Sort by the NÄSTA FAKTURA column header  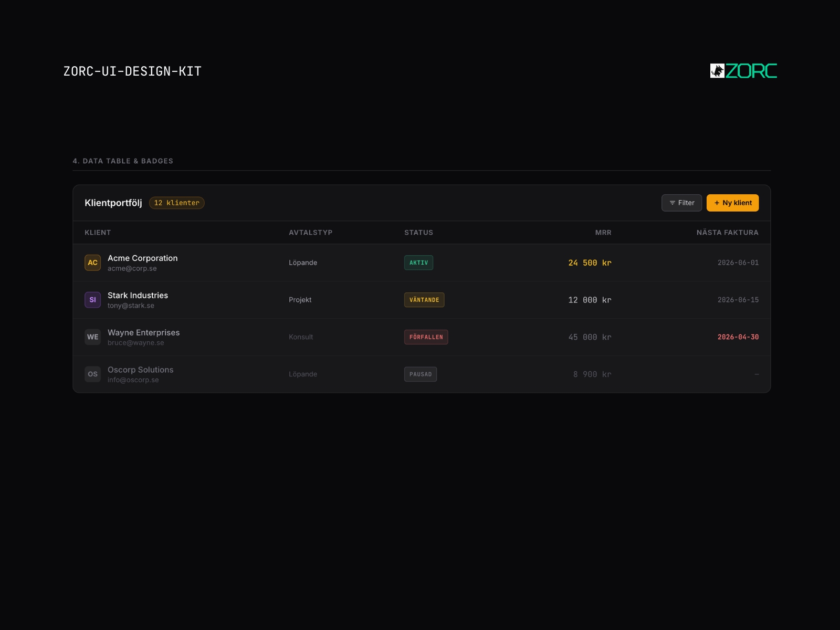coord(727,233)
